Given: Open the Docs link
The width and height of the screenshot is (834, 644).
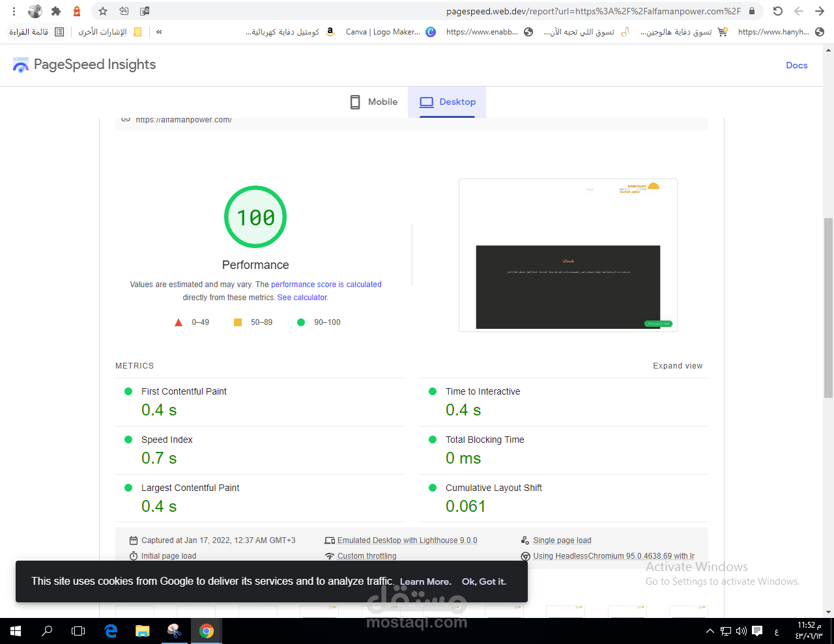Looking at the screenshot, I should [796, 65].
